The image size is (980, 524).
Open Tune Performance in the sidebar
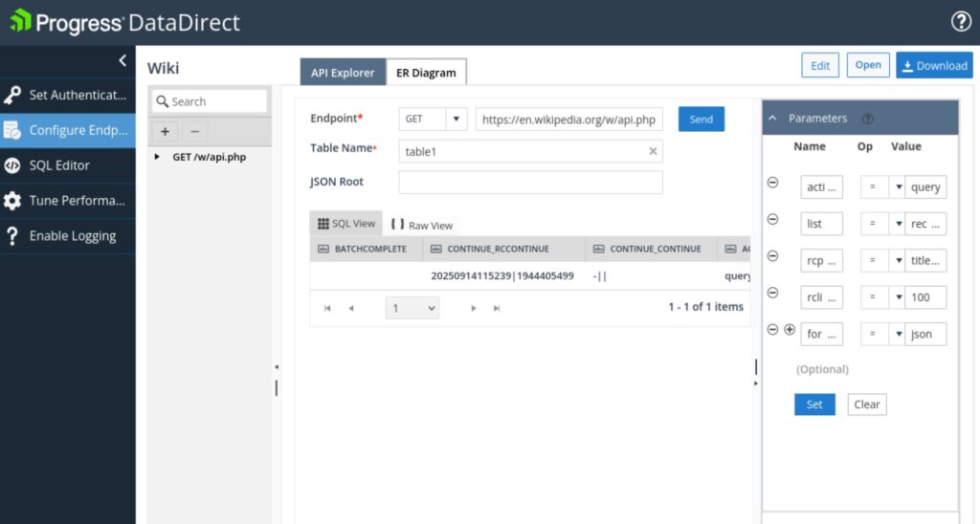click(68, 201)
